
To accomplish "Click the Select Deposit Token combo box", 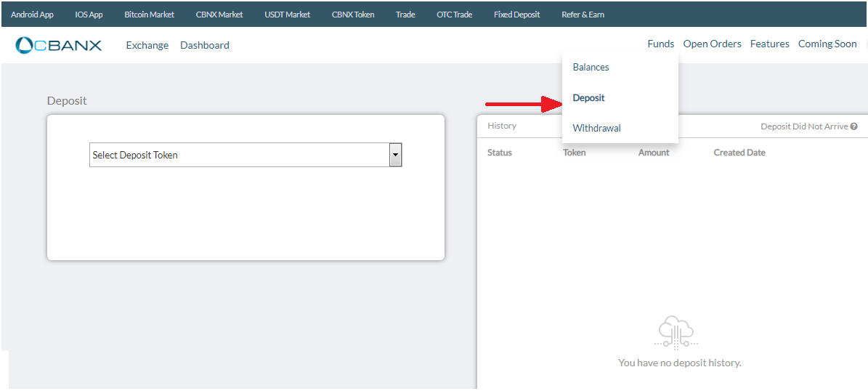I will click(246, 155).
